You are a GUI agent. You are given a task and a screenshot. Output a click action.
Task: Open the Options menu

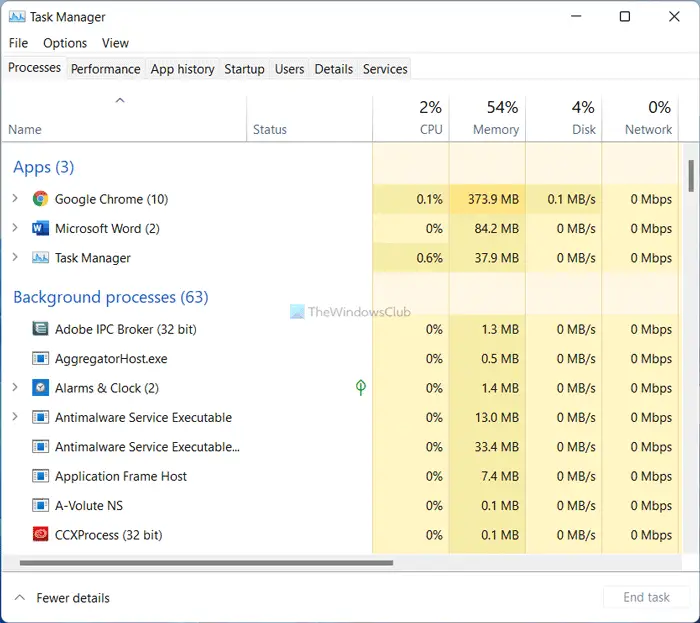(x=65, y=43)
